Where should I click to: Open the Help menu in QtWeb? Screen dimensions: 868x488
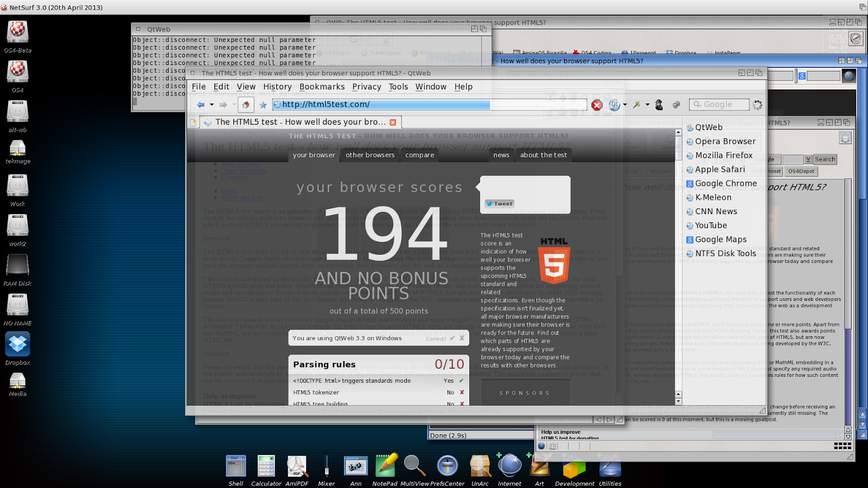click(x=463, y=87)
